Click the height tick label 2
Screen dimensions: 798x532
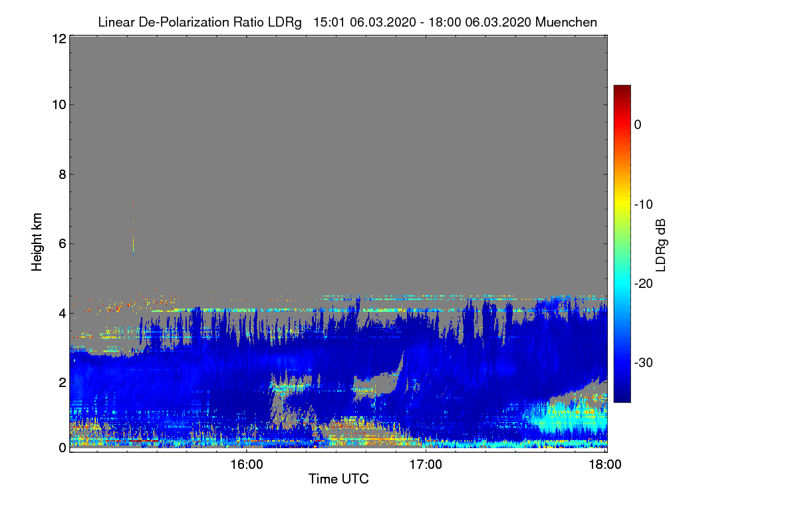point(61,382)
